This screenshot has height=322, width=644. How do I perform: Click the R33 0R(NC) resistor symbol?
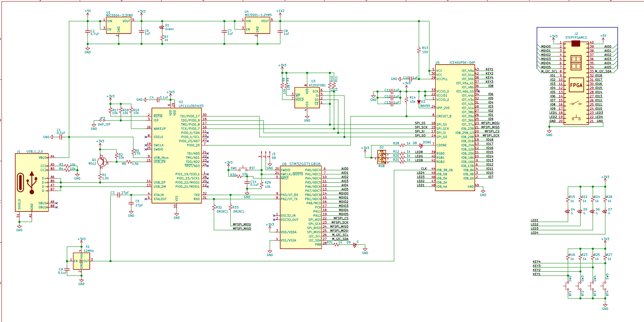click(230, 207)
